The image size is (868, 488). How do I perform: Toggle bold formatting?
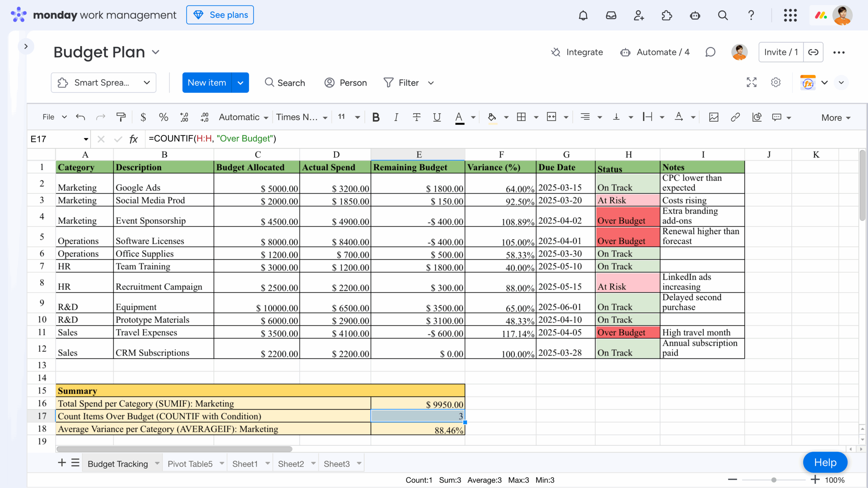376,117
